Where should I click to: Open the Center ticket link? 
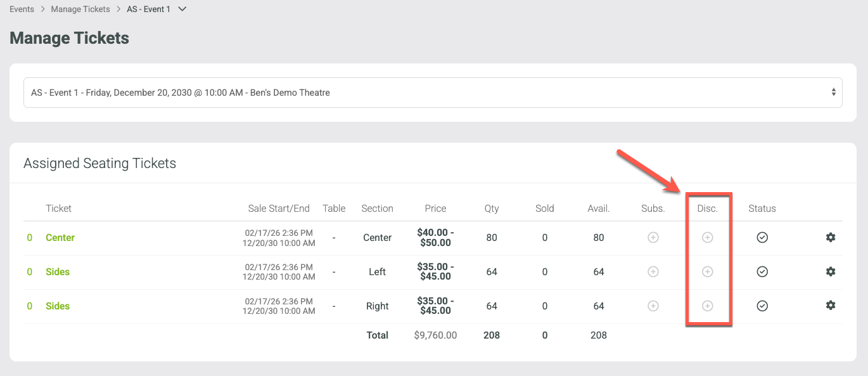[x=60, y=237]
